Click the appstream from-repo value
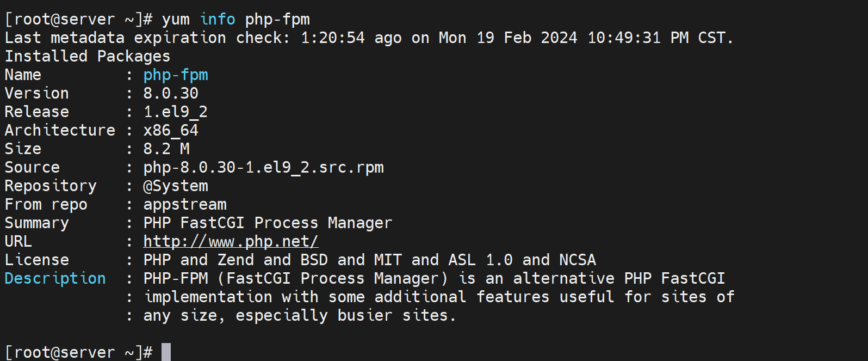The width and height of the screenshot is (868, 361). [x=185, y=205]
